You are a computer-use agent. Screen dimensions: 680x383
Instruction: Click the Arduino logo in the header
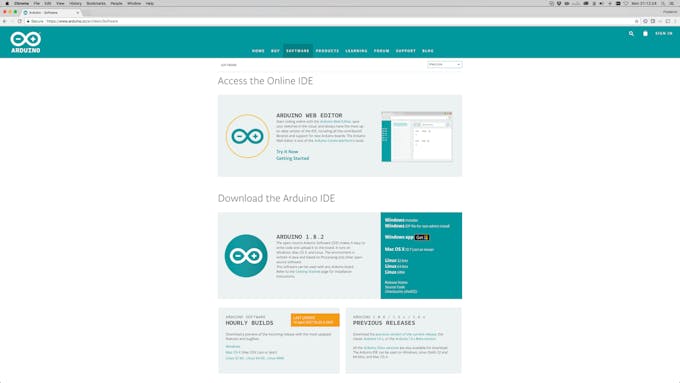[26, 43]
